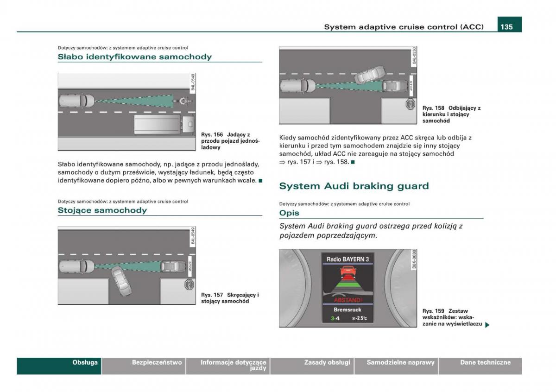Click the Opis subheading
Viewport: 556px width, 392px height.
(289, 213)
